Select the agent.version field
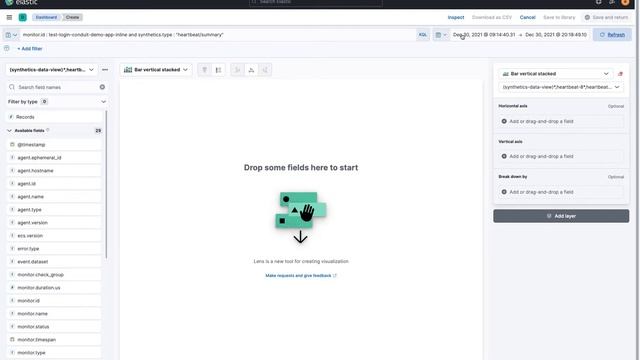 (54, 223)
